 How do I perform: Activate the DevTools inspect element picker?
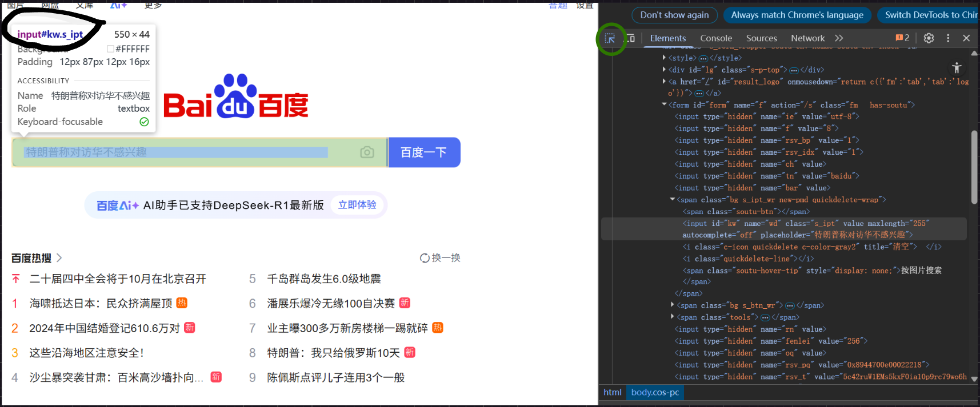click(x=610, y=38)
